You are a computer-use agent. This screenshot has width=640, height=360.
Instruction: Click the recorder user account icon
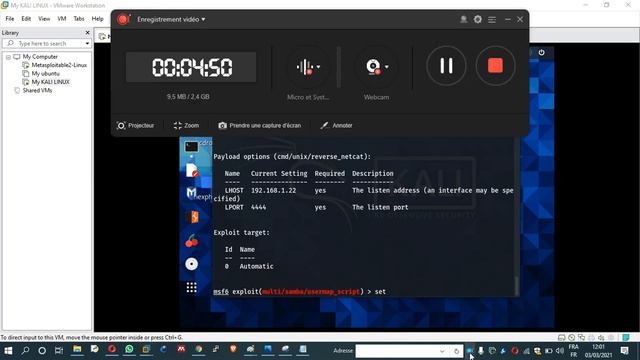[x=464, y=19]
